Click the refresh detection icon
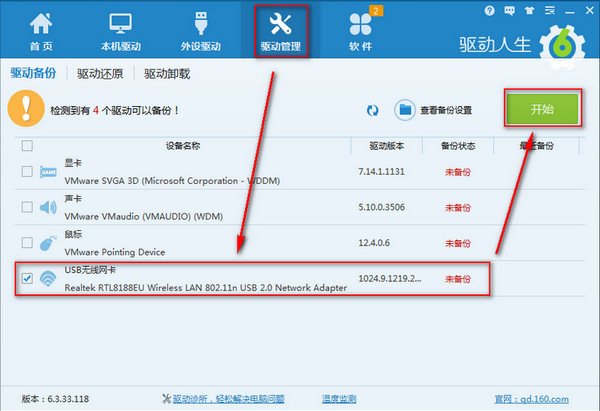The width and height of the screenshot is (600, 411). tap(372, 110)
